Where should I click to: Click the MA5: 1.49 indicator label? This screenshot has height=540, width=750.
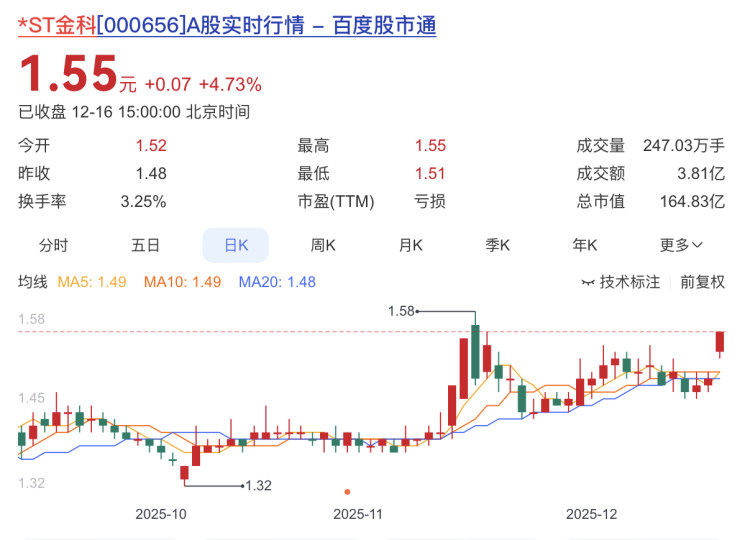pos(92,282)
